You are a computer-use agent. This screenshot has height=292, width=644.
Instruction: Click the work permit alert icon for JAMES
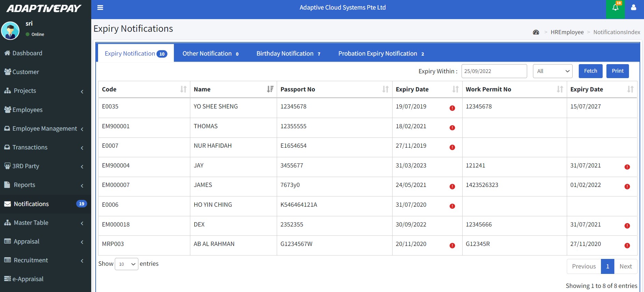point(627,187)
